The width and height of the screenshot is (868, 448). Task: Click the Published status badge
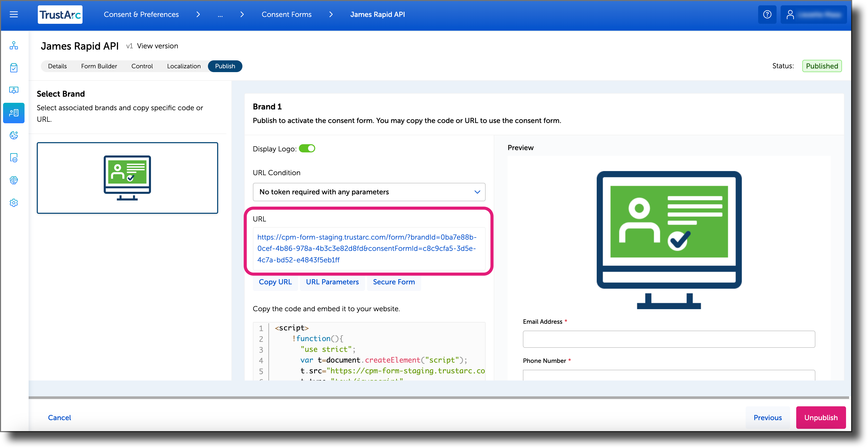point(822,66)
